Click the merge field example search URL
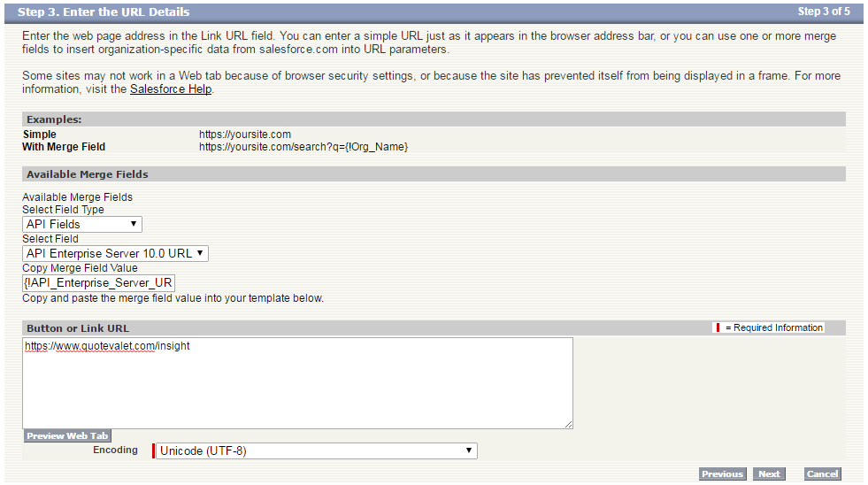The height and width of the screenshot is (485, 868). click(x=303, y=146)
